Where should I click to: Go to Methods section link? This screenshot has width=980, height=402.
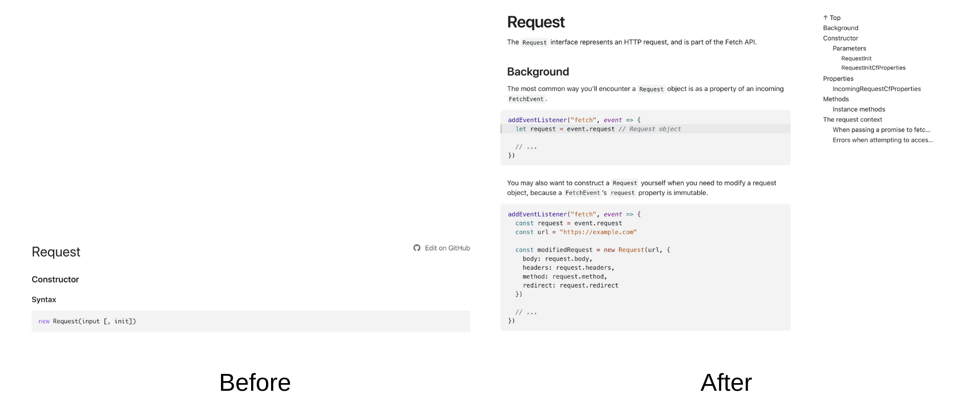coord(836,99)
